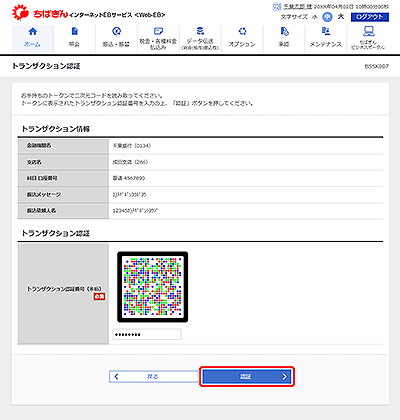Select the 振込依頼人名 value text

135,211
